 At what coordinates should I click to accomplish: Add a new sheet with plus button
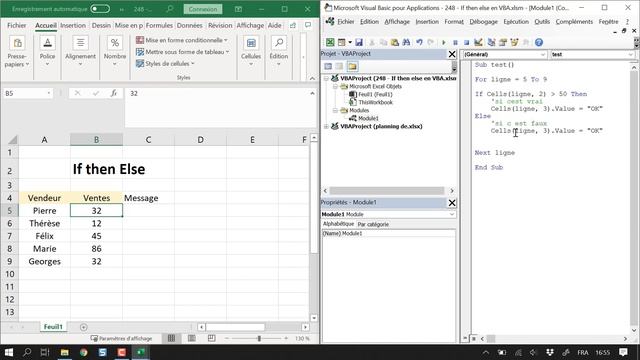coord(84,327)
